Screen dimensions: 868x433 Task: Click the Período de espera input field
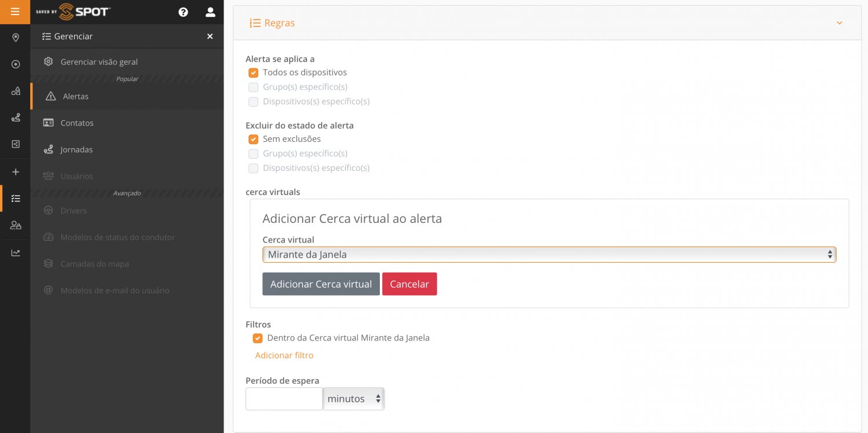284,399
